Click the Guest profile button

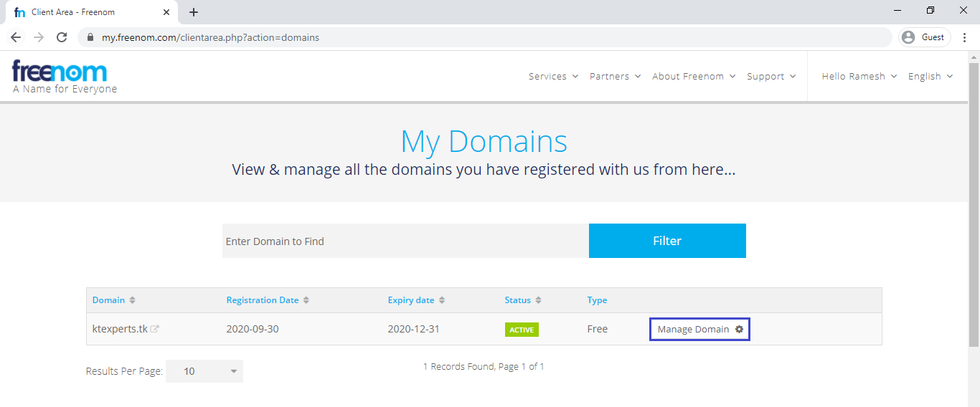pos(925,37)
